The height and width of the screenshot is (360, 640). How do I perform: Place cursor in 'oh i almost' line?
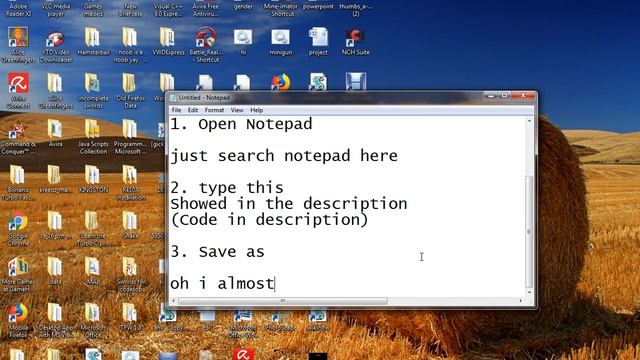click(x=222, y=284)
